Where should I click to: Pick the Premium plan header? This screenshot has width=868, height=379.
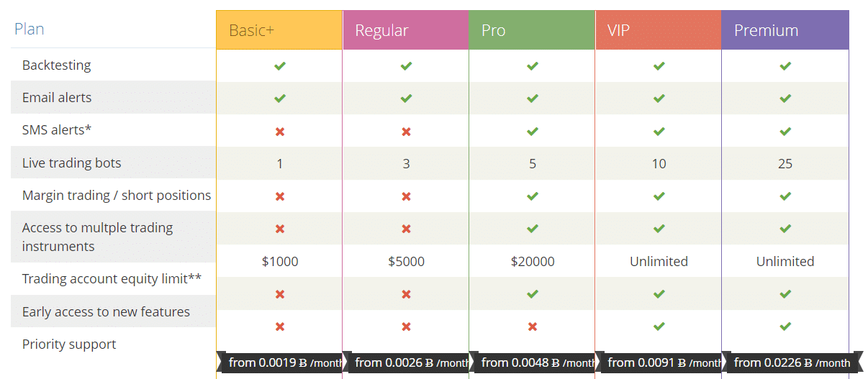(785, 30)
